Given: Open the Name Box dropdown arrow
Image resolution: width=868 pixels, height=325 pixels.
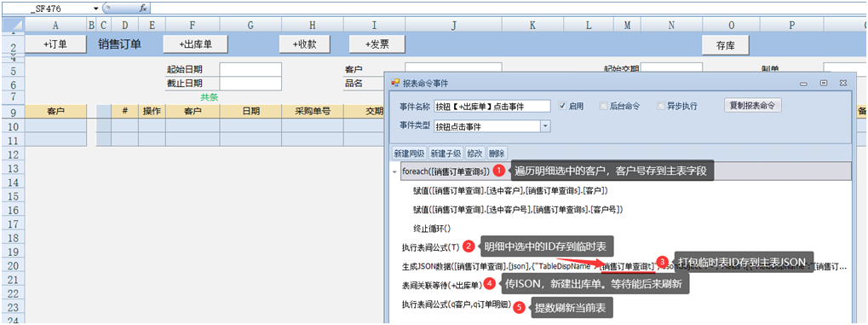Looking at the screenshot, I should pyautogui.click(x=95, y=9).
